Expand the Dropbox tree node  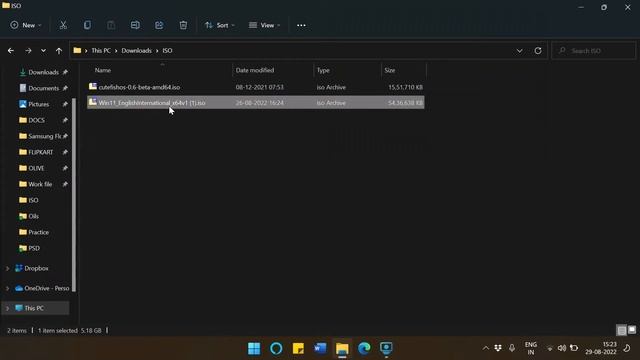pyautogui.click(x=7, y=268)
